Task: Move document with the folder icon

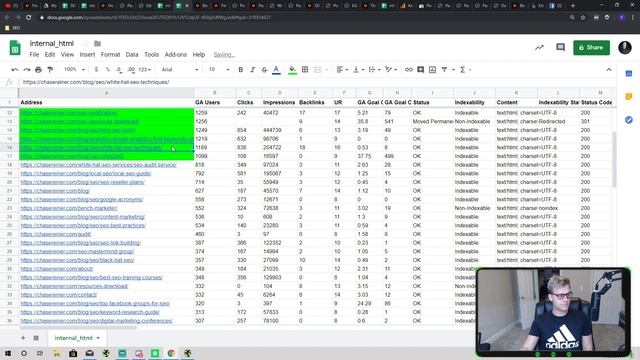Action: point(98,44)
